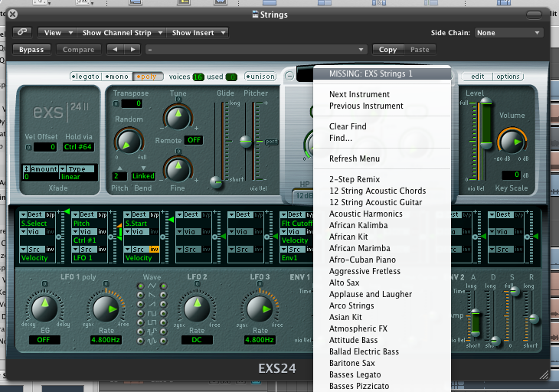Click the toolbar toggle pill in title bar
Screen dimensions: 559x392
click(x=534, y=15)
